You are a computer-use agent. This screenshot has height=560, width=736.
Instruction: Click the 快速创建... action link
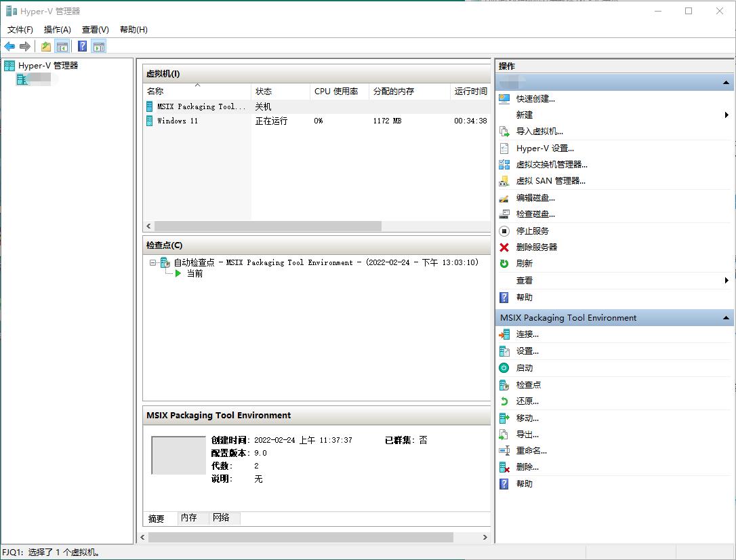pyautogui.click(x=535, y=98)
